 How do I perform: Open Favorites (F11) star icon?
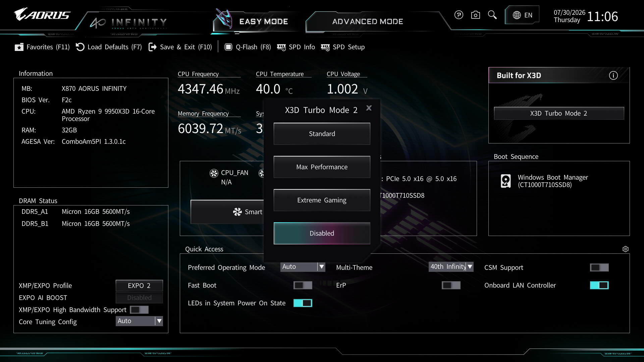[19, 47]
